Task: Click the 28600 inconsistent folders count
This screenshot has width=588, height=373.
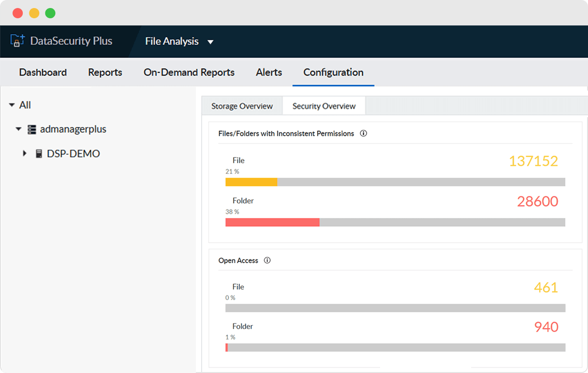Action: pos(537,201)
